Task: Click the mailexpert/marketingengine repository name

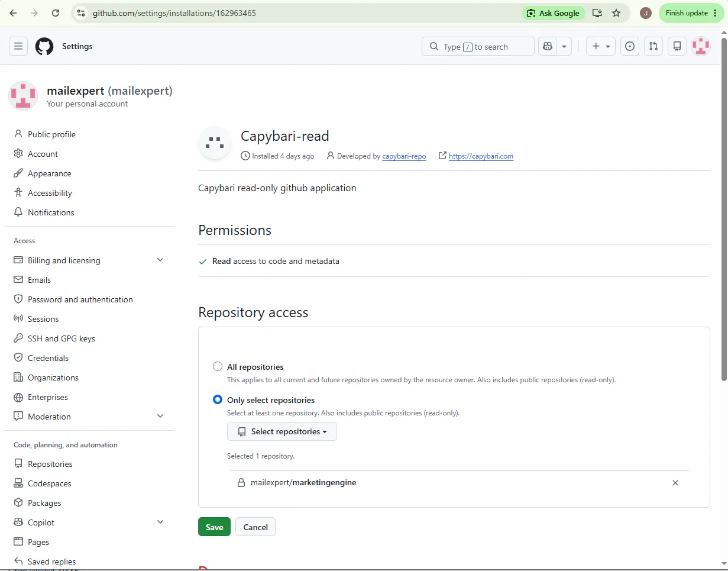Action: pyautogui.click(x=303, y=483)
